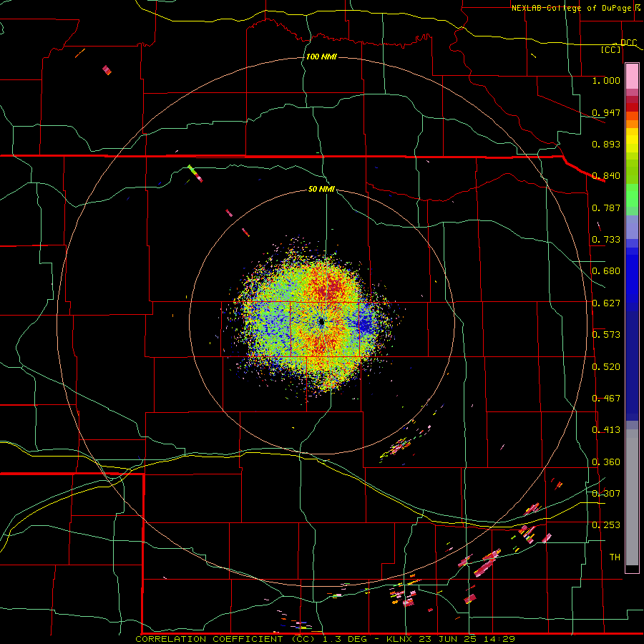Click the [CC] scale unit label
Screen dimensions: 644x644
(611, 50)
